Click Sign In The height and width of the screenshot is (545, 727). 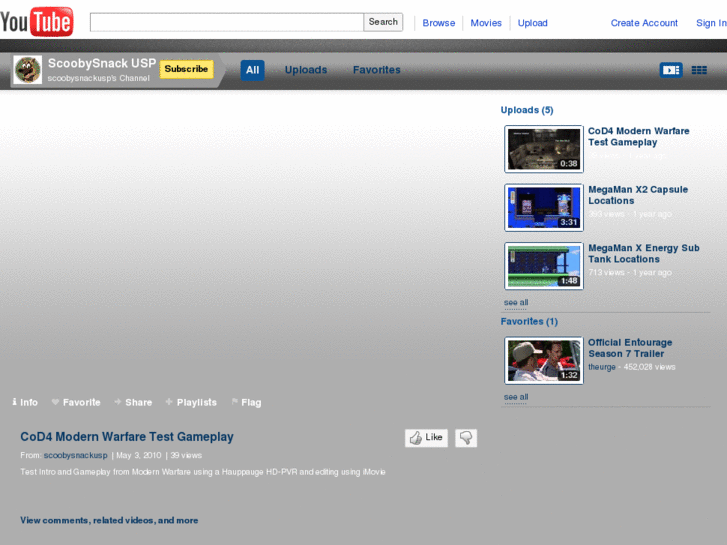pos(711,23)
